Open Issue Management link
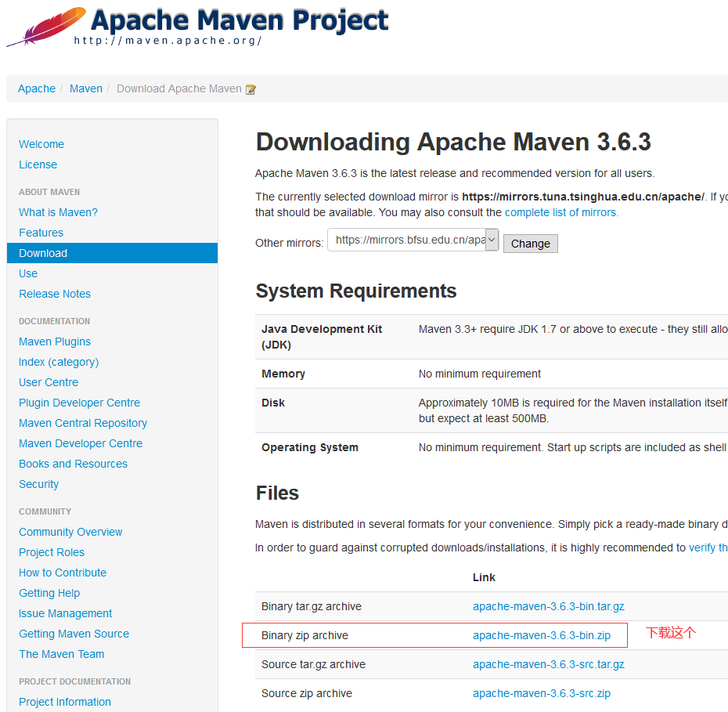Screen dimensions: 728x712 [65, 613]
